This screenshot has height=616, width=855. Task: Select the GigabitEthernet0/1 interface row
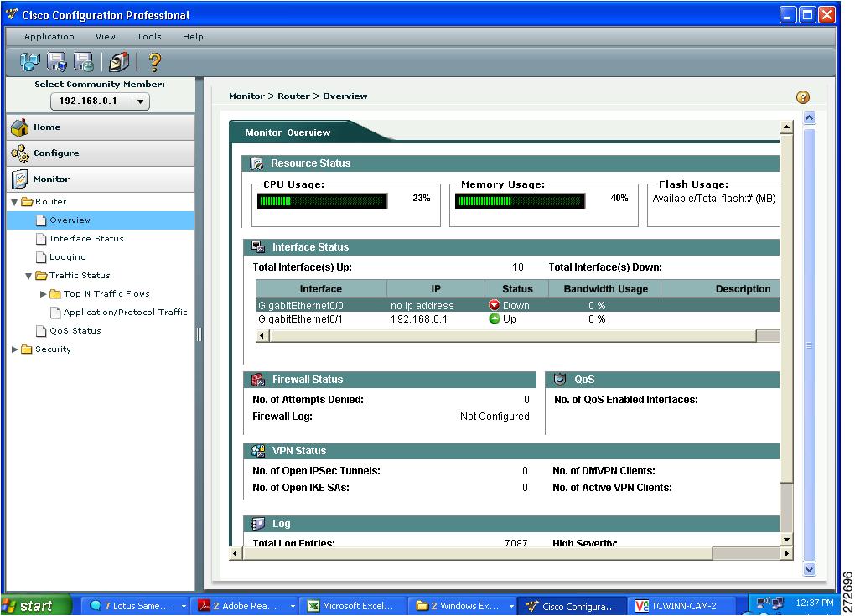coord(517,319)
